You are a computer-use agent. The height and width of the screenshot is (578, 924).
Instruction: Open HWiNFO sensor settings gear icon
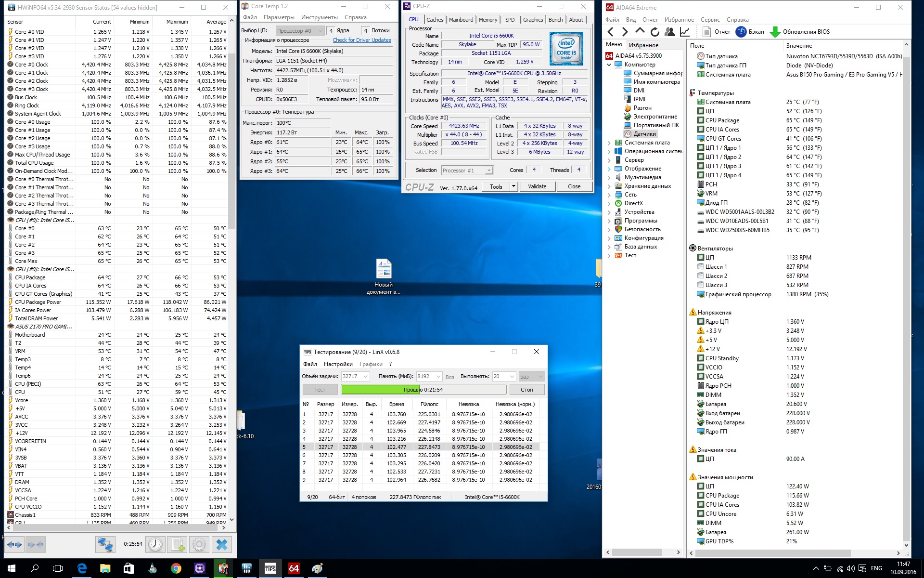[x=199, y=545]
